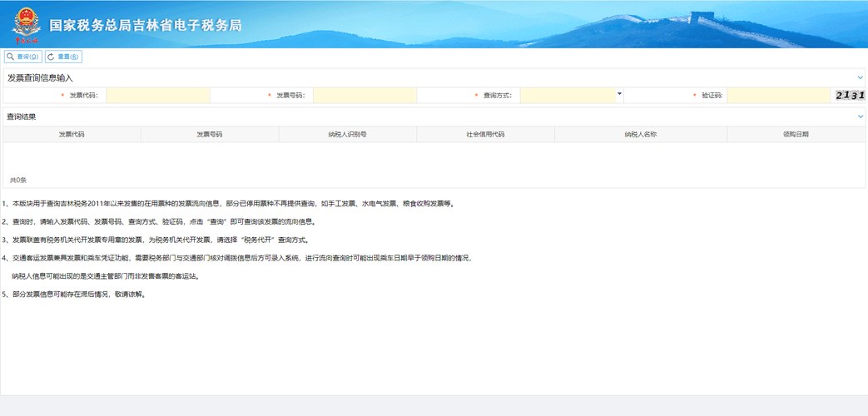Click the 领购日期 column header
The width and height of the screenshot is (868, 416).
[x=796, y=134]
